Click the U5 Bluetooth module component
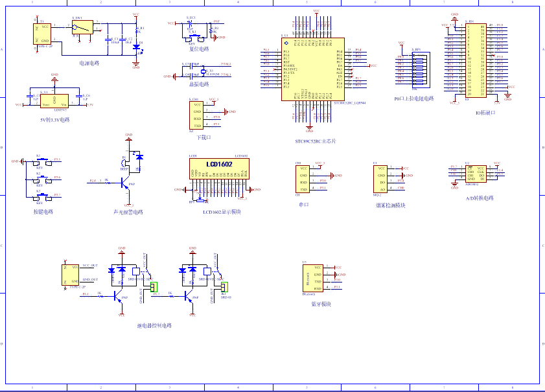Screen dimensions: 545x392 click(313, 278)
